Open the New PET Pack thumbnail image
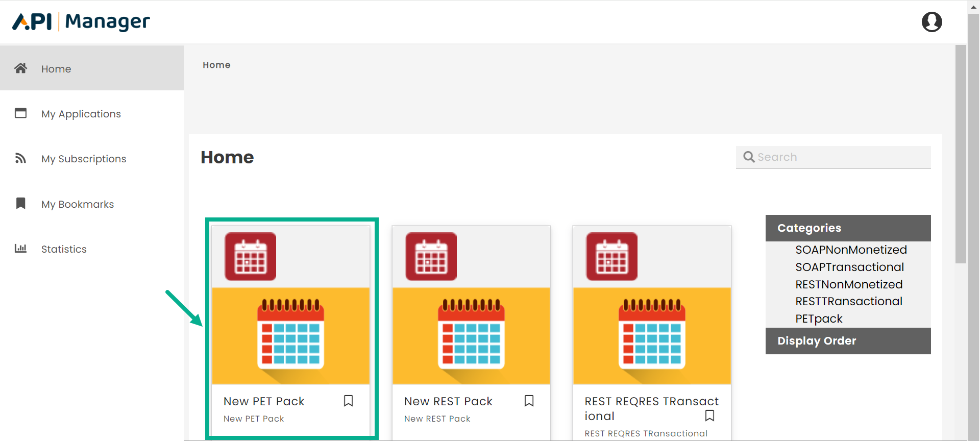The image size is (980, 441). [290, 335]
